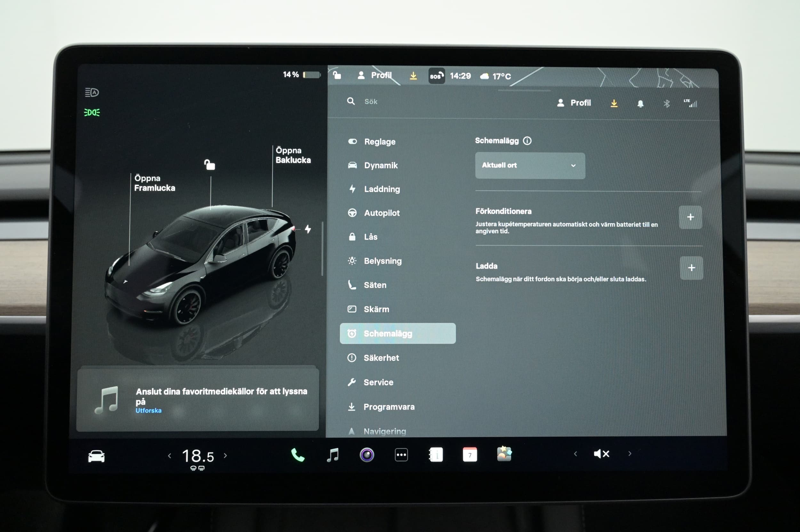Open the calendar app icon
This screenshot has height=532, width=800.
(x=470, y=455)
